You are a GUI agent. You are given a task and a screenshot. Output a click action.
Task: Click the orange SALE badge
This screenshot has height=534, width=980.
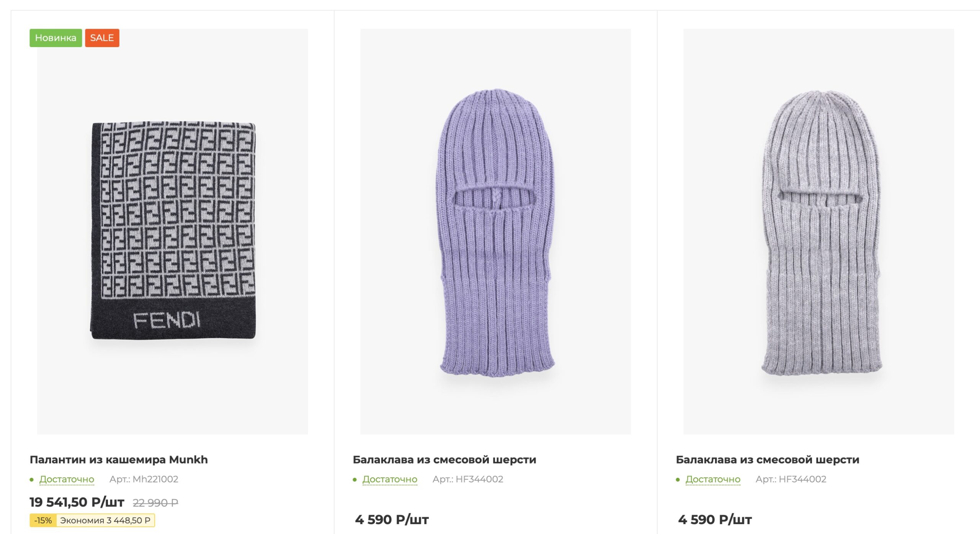coord(101,37)
